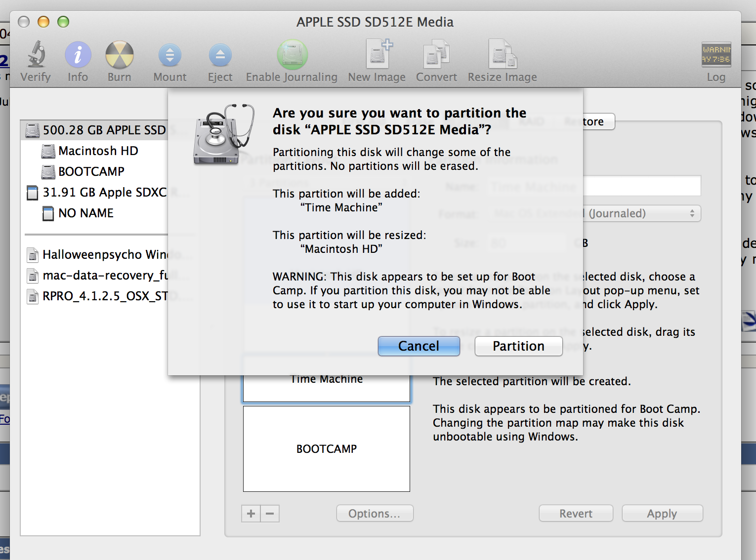
Task: Click the APPLE SSD drive icon
Action: [x=33, y=130]
